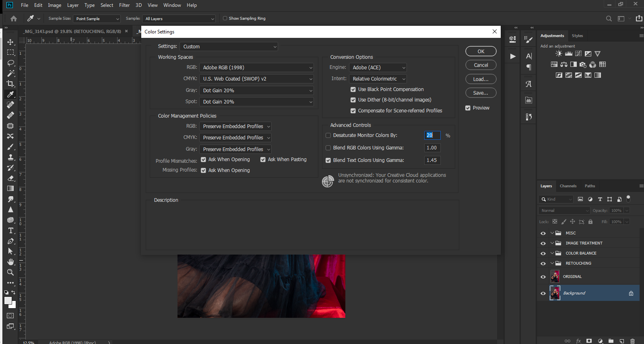
Task: Open the Window menu
Action: [x=172, y=5]
